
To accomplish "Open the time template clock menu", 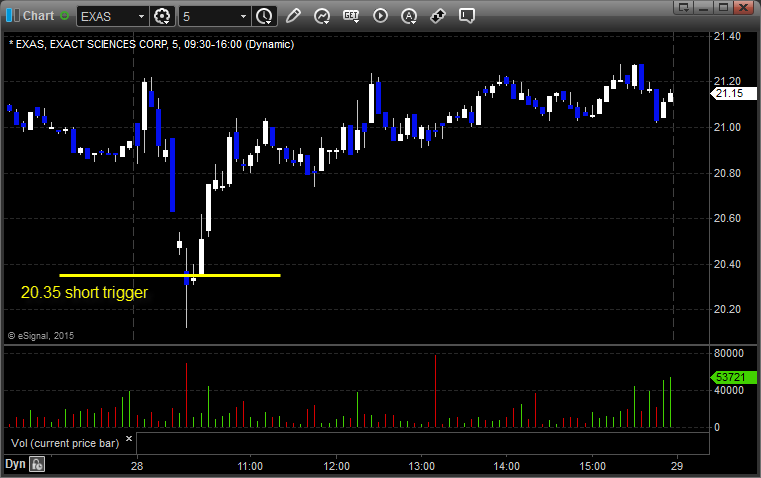I will pyautogui.click(x=265, y=16).
